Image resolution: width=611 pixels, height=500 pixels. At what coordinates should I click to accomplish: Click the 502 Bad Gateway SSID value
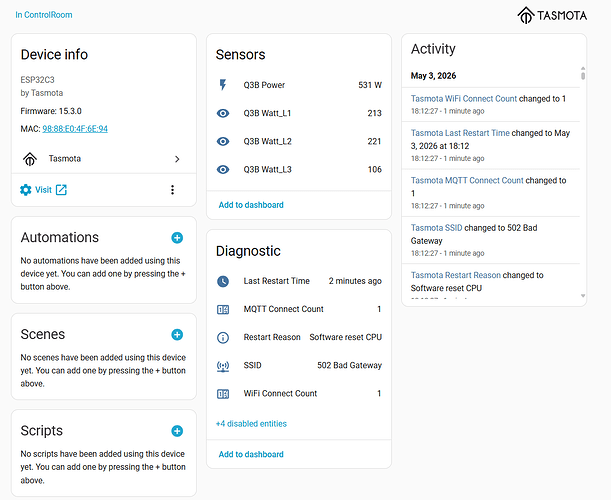(x=350, y=366)
